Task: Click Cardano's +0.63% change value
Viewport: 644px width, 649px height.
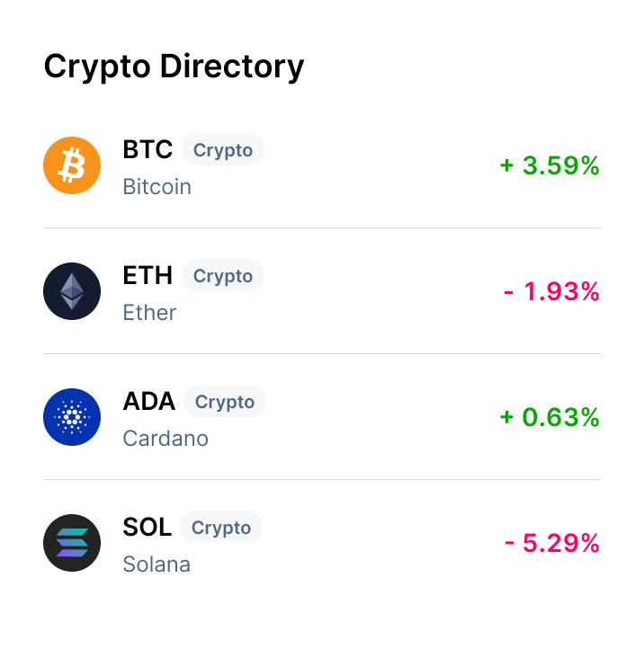Action: tap(550, 417)
